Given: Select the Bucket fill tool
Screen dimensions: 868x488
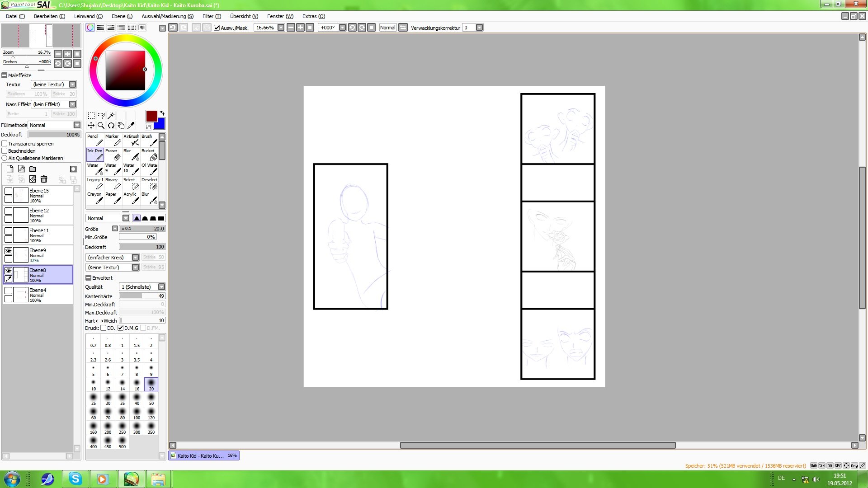Looking at the screenshot, I should [149, 155].
